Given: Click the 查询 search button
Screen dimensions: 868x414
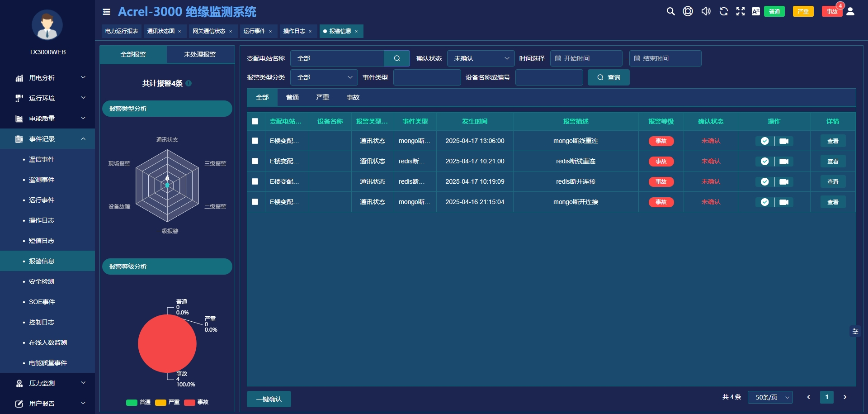Looking at the screenshot, I should click(608, 77).
